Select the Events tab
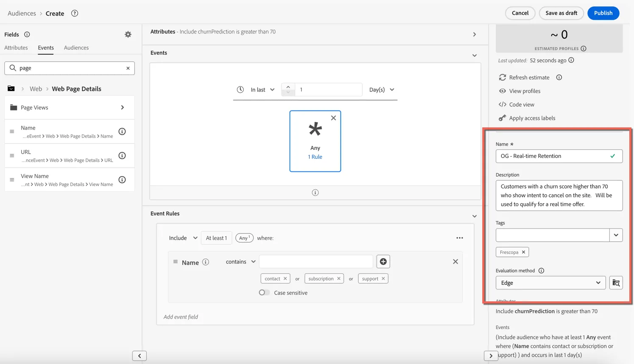 point(46,48)
